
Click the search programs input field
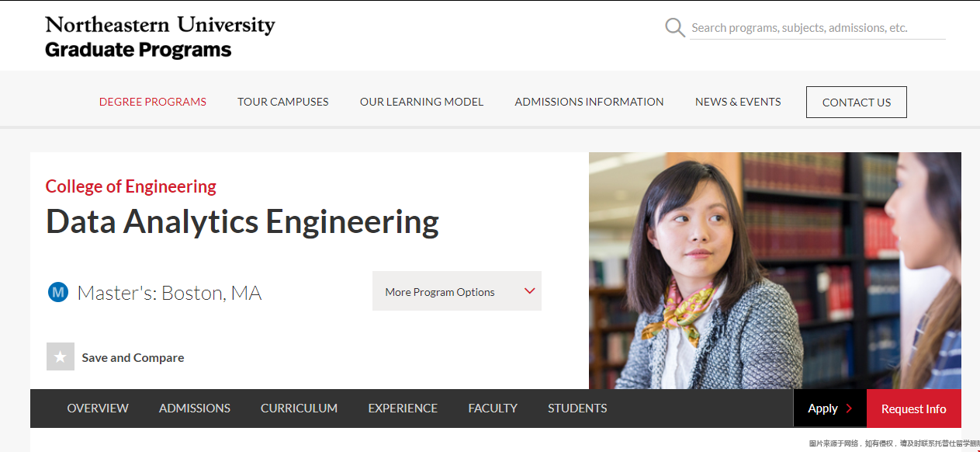818,28
